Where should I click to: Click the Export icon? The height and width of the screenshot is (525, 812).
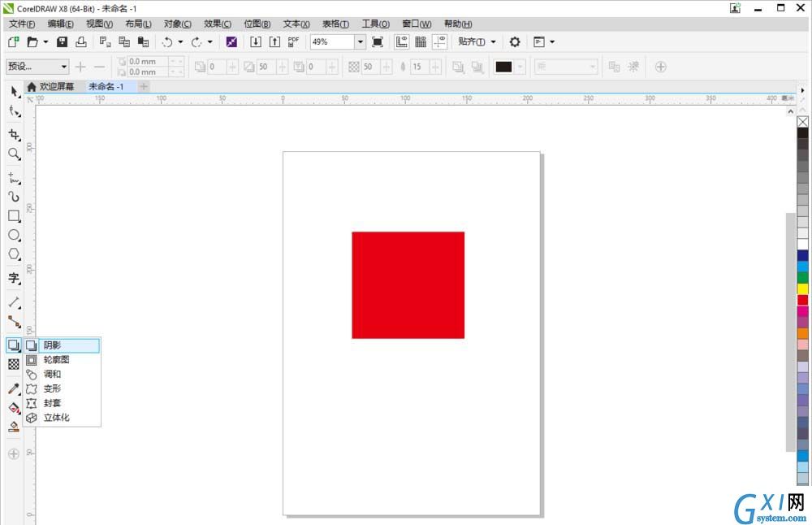(x=274, y=42)
